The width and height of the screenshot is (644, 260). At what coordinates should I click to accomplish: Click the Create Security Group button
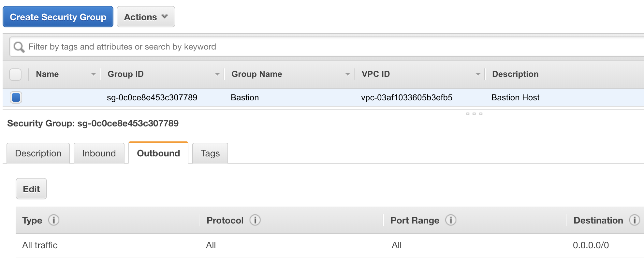click(x=58, y=17)
